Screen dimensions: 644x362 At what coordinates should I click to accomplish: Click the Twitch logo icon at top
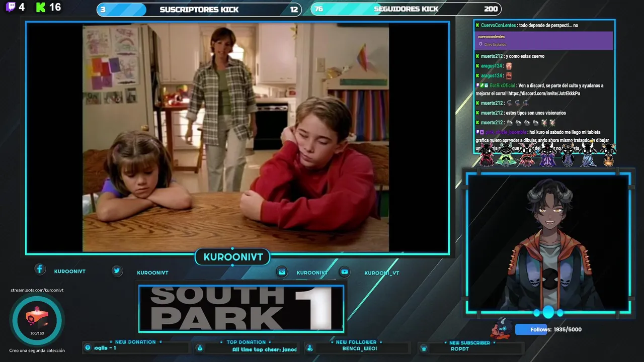[10, 7]
